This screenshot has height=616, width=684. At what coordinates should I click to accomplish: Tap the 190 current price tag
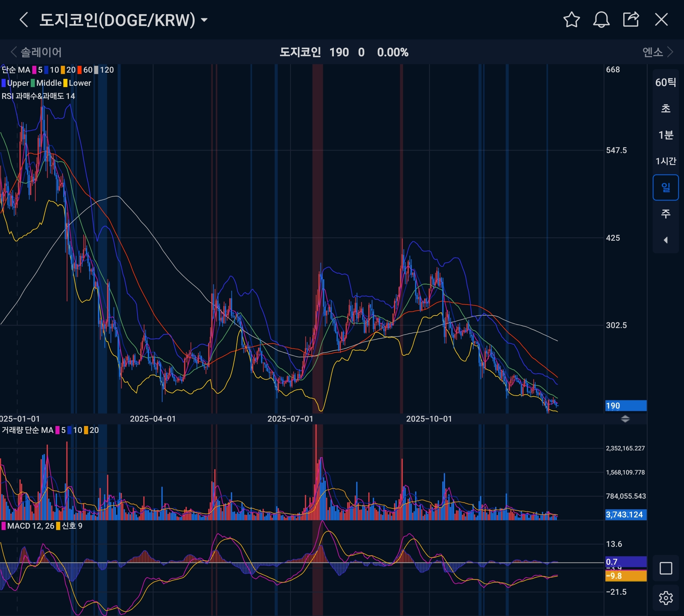[x=625, y=405]
